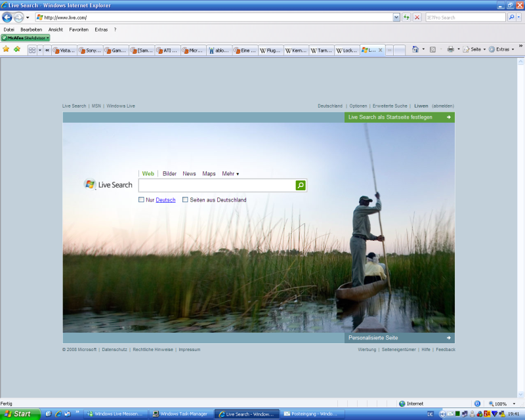Enable the Seiten aus Deutschland checkbox
This screenshot has width=525, height=420.
185,199
